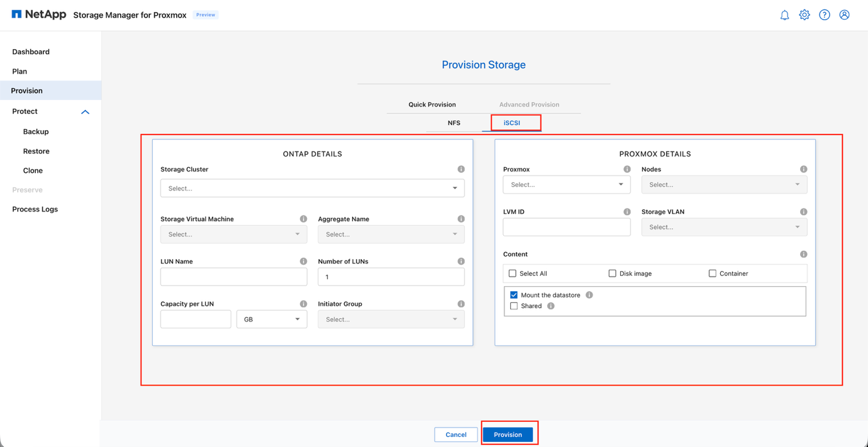Viewport: 868px width, 447px height.
Task: Check the Select All content option
Action: 512,273
